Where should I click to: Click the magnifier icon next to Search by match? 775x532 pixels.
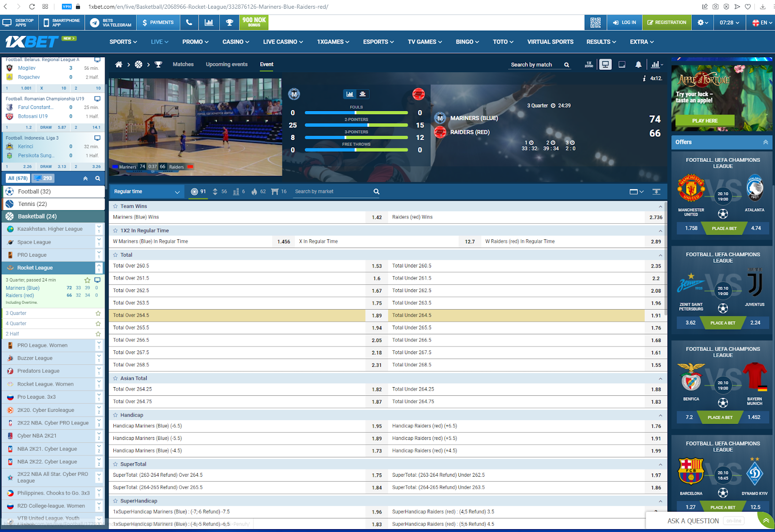point(567,65)
